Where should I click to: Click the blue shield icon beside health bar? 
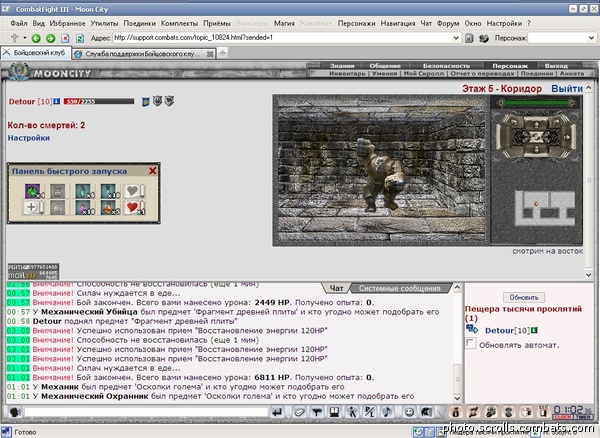145,101
